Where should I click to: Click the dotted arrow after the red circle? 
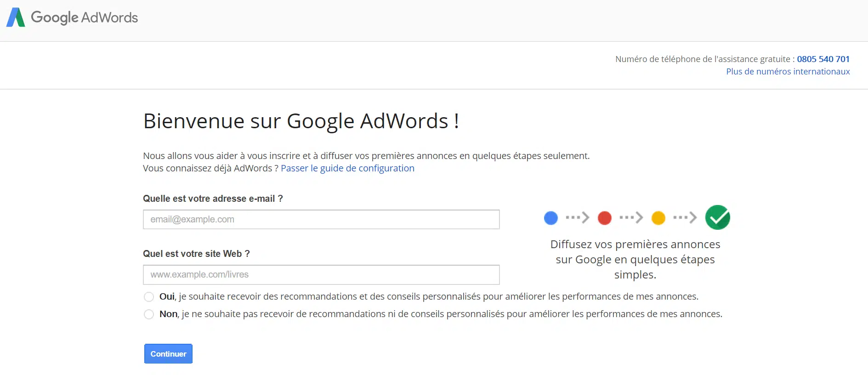click(x=631, y=217)
